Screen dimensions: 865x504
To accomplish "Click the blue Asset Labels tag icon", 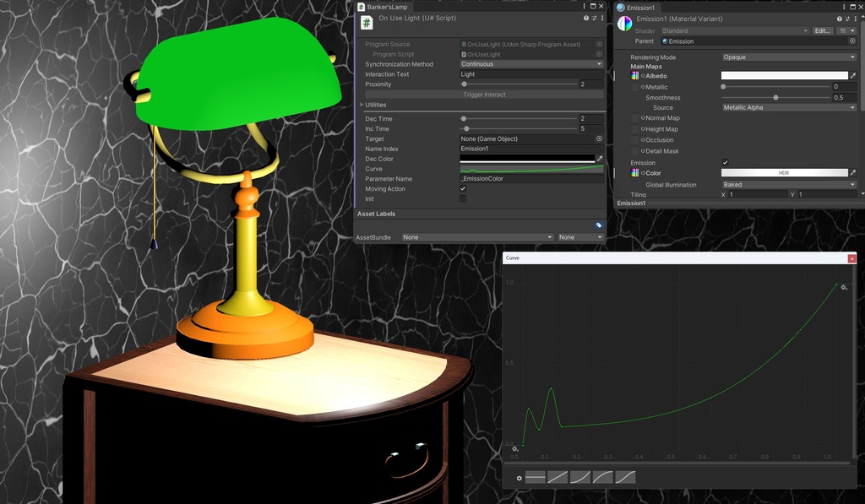I will pyautogui.click(x=599, y=225).
